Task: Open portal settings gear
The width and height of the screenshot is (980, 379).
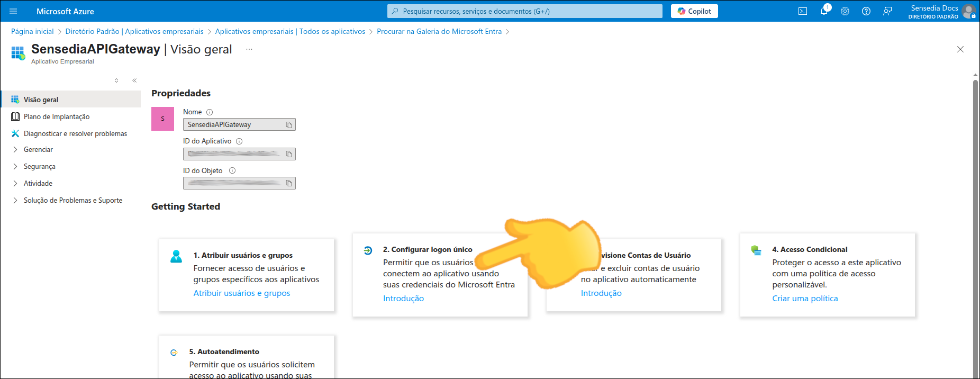Action: [845, 11]
